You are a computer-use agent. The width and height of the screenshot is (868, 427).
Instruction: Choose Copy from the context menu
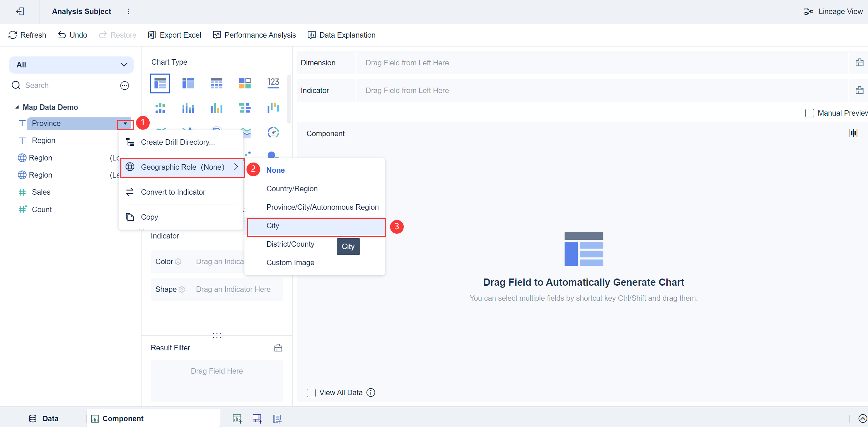click(x=181, y=217)
